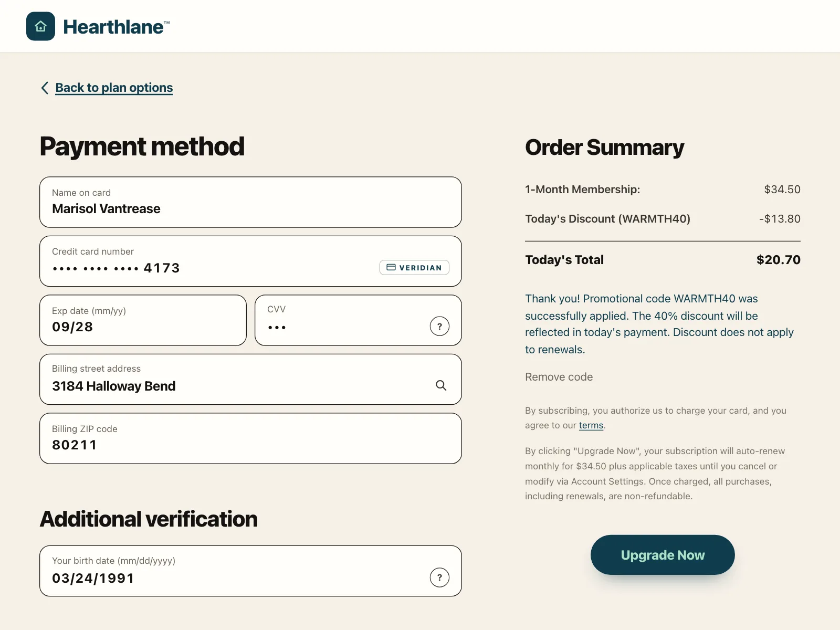Click the promotional code confirmation message
This screenshot has height=630, width=840.
[659, 324]
